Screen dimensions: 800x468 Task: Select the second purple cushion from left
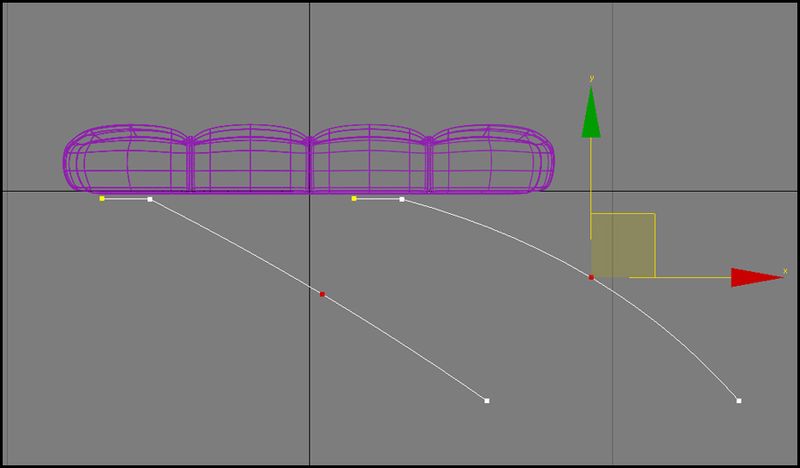pos(250,158)
